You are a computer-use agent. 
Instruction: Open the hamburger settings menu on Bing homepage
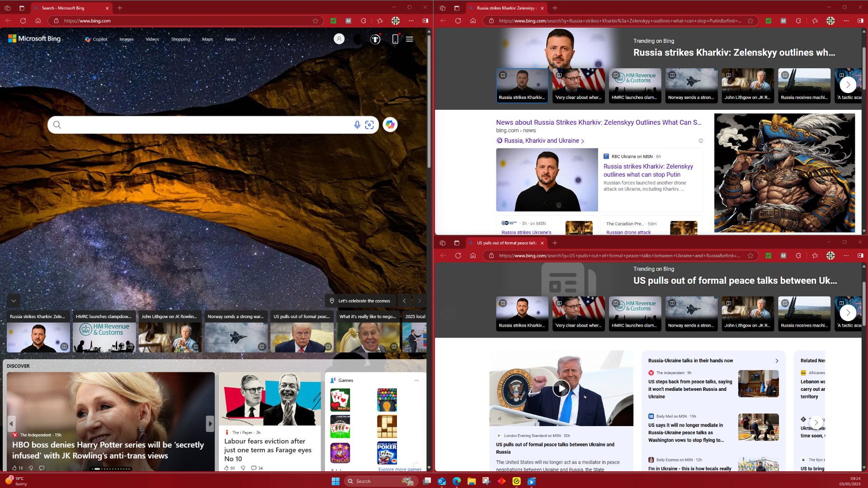tap(410, 39)
